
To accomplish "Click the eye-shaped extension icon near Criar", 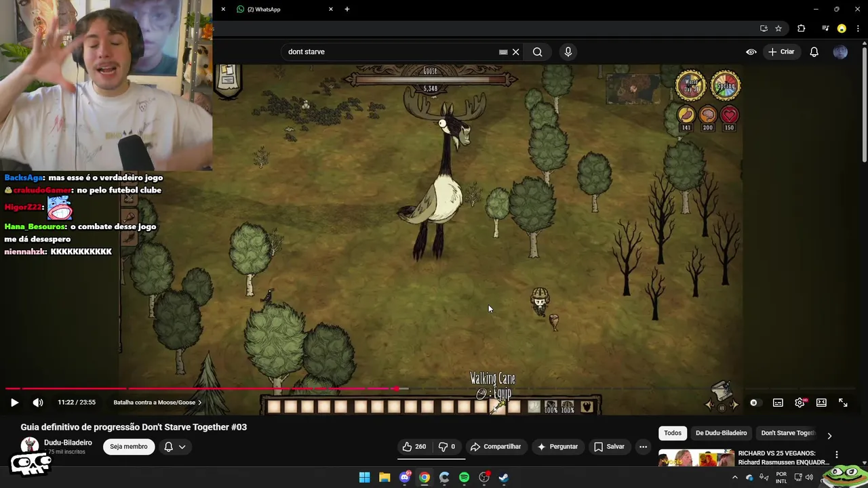I will pyautogui.click(x=751, y=52).
